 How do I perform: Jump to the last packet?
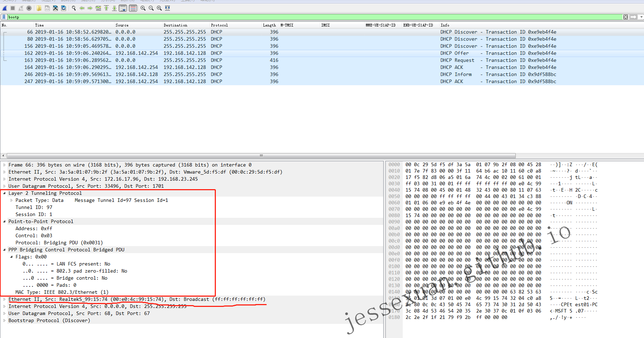tap(114, 8)
